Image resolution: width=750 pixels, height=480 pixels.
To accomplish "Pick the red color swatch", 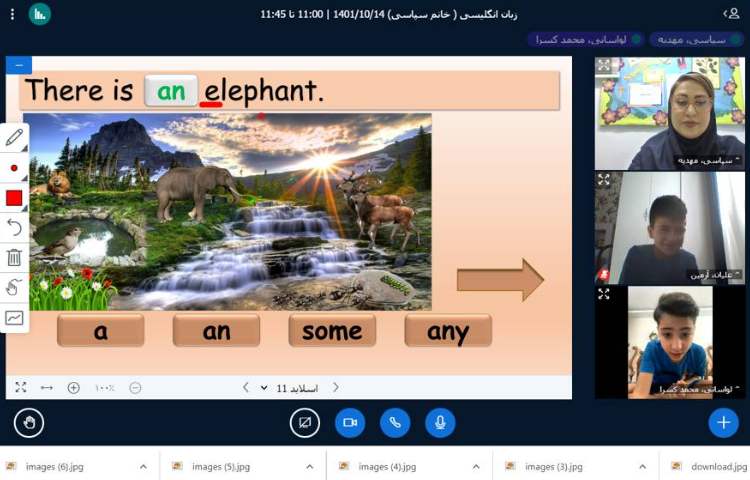I will [x=15, y=198].
